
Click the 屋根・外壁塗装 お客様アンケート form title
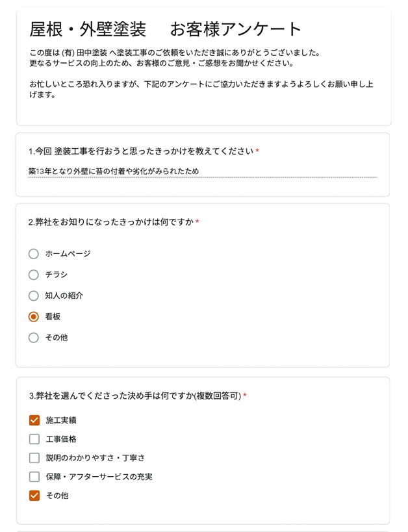(166, 29)
